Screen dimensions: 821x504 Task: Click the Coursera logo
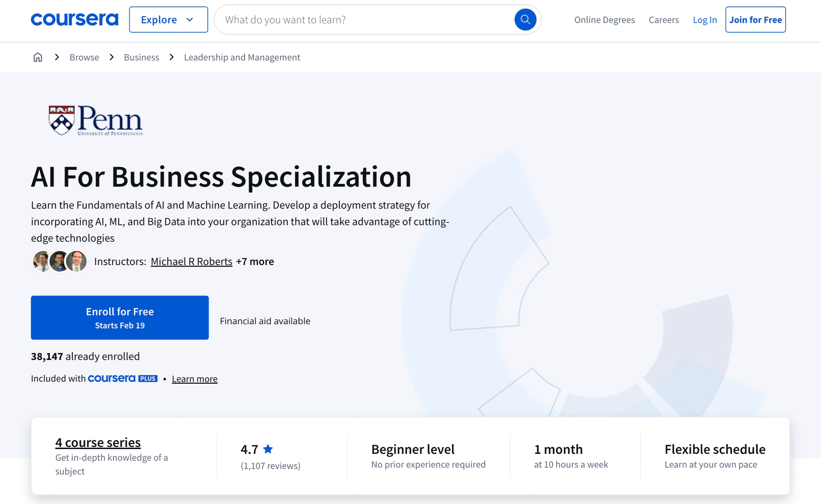(x=74, y=19)
